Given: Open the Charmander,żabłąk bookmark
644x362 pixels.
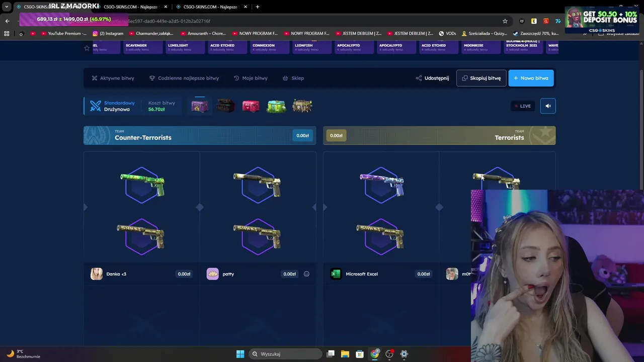Looking at the screenshot, I should 151,34.
